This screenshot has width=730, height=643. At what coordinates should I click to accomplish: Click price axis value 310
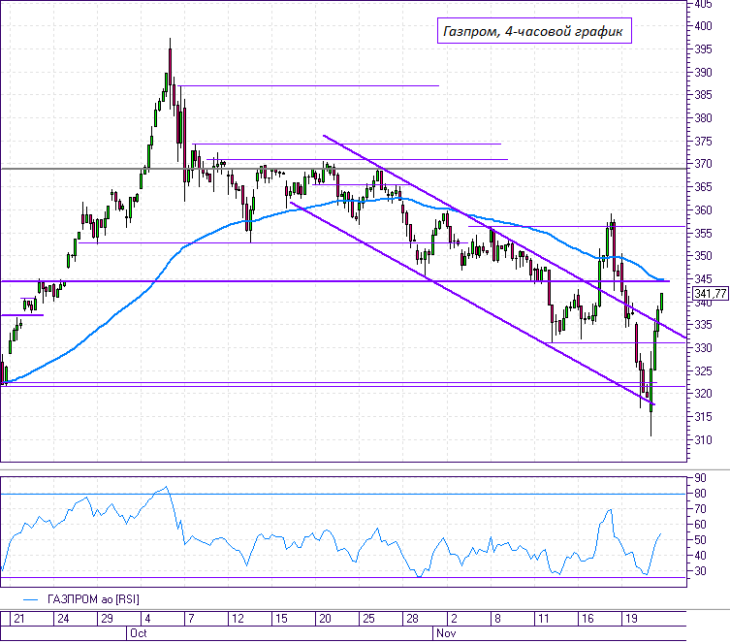click(703, 440)
